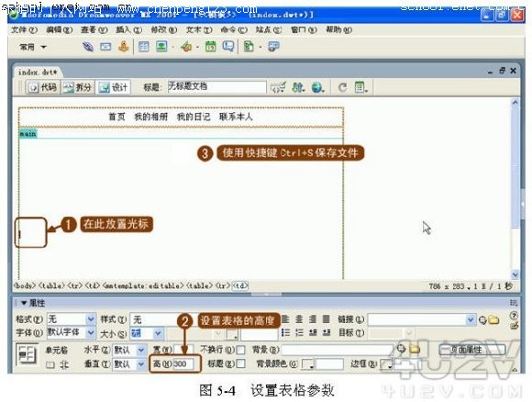Insert a comment using speech bubble icon
Screen dimensions: 532x402
point(228,47)
